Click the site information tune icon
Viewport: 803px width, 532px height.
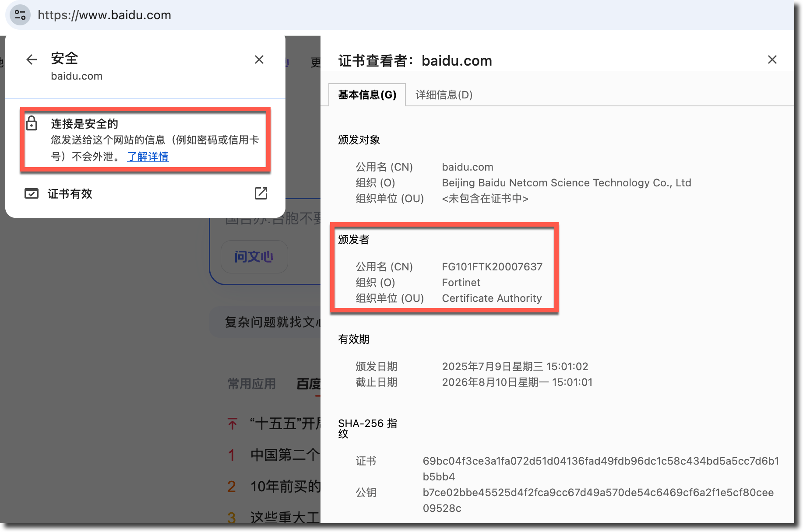point(20,15)
